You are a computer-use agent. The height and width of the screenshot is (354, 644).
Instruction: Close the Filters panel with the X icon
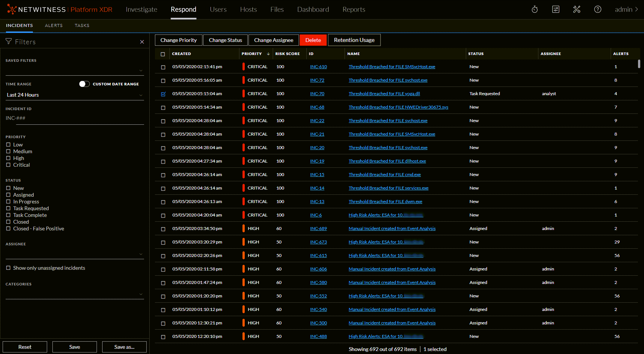(x=142, y=42)
